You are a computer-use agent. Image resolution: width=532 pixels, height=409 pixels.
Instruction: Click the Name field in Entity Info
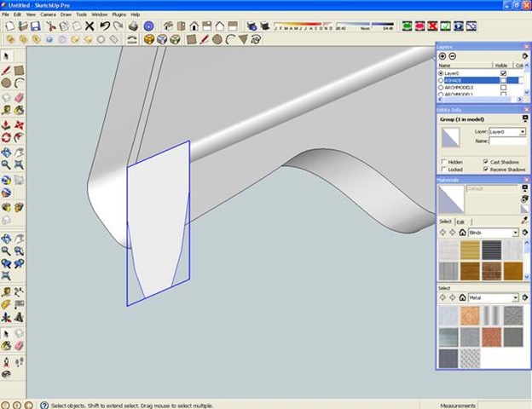point(506,142)
